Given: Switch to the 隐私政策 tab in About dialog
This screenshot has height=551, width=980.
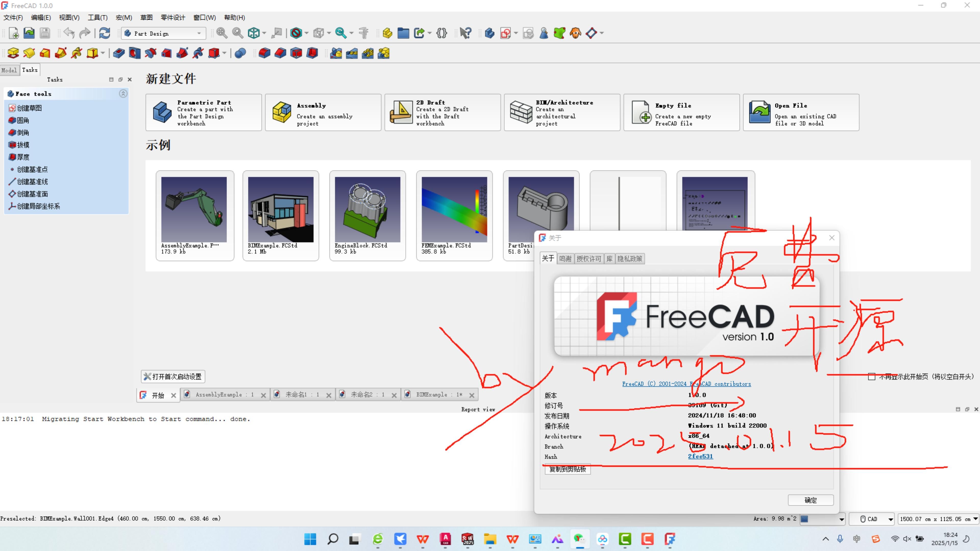Looking at the screenshot, I should point(630,259).
